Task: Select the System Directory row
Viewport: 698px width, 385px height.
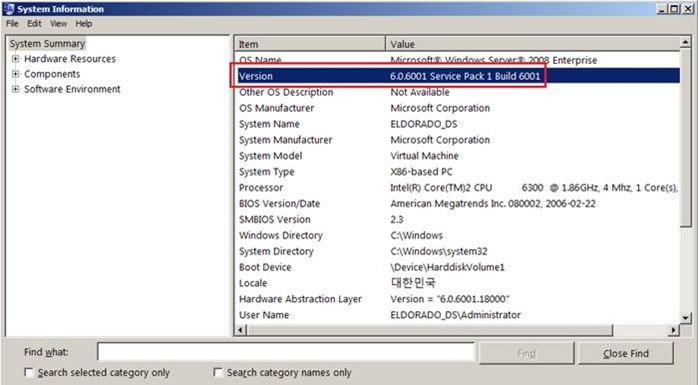Action: point(457,251)
